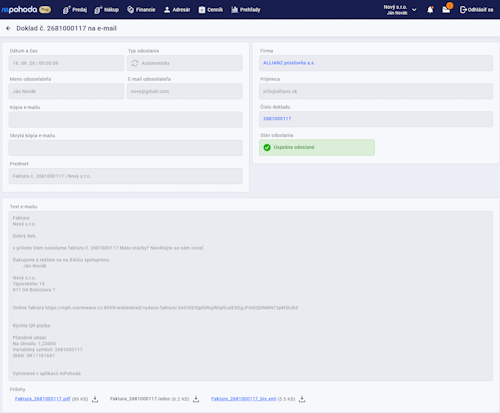Download the Faktura_2681000117_bis.xml file
The width and height of the screenshot is (500, 413).
coord(302,399)
